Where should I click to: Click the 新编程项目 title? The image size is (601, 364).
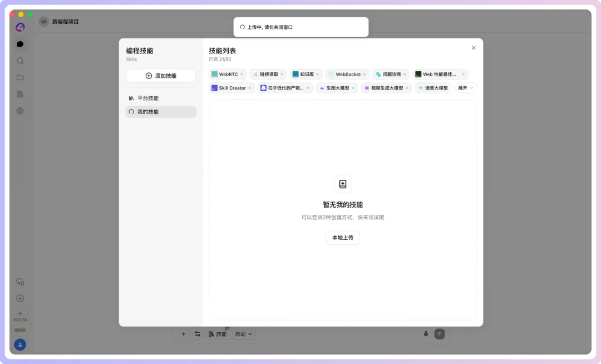(66, 22)
